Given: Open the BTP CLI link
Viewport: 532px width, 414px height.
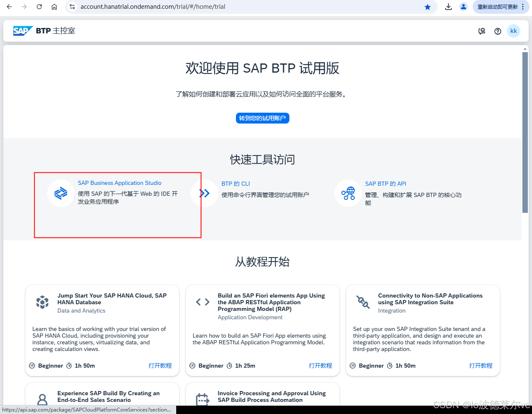Looking at the screenshot, I should pos(236,184).
